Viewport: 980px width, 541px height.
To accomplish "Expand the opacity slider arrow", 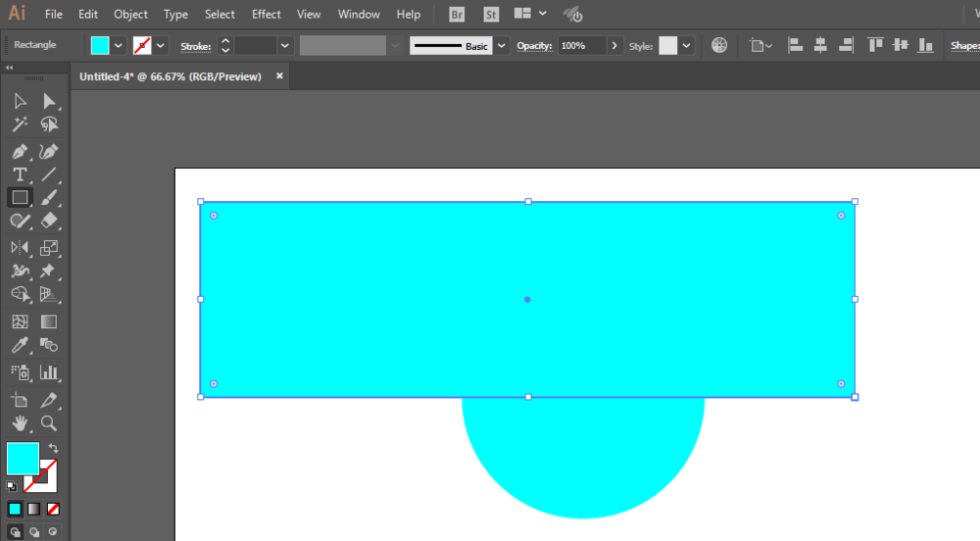I will [x=614, y=46].
